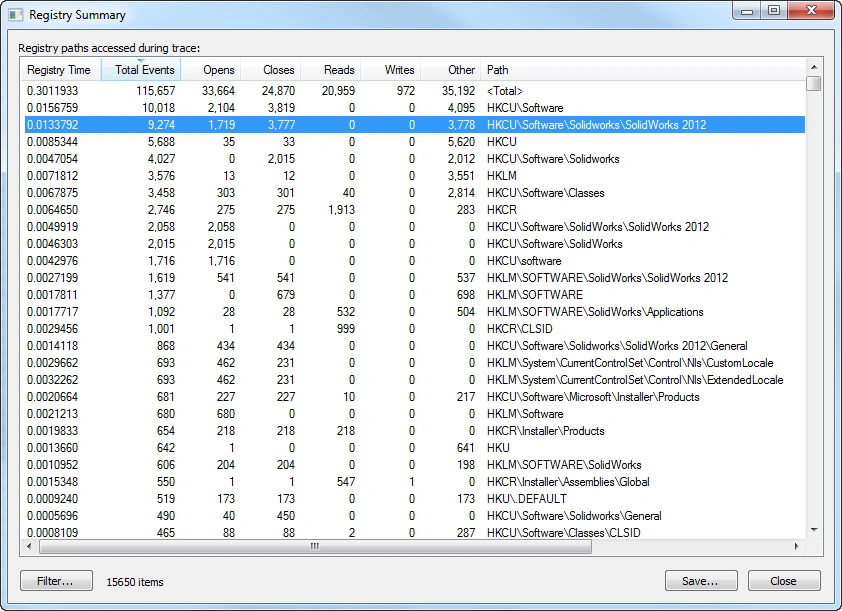Click the horizontal scrollbar right arrow
Viewport: 842px width, 611px height.
coord(796,547)
